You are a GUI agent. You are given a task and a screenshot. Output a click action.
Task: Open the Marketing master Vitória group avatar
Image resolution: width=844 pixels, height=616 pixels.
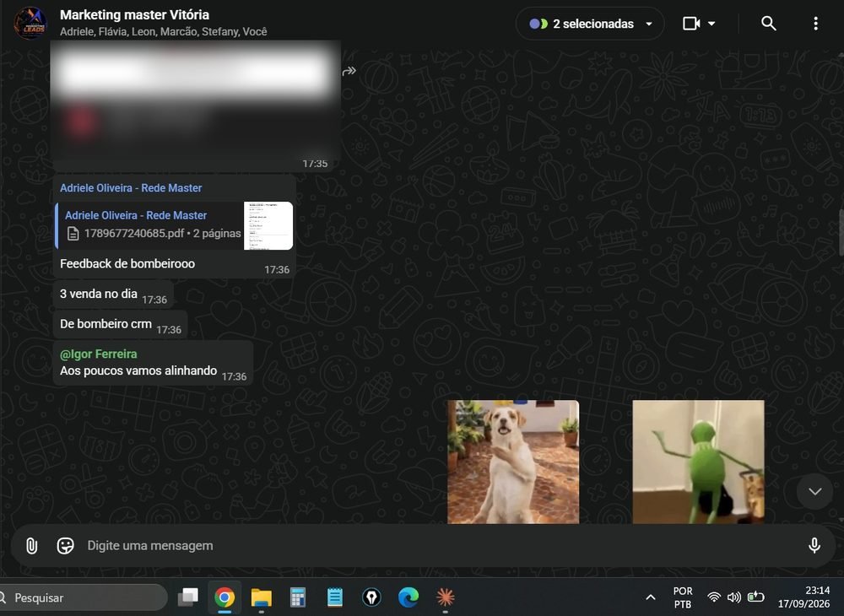tap(30, 23)
